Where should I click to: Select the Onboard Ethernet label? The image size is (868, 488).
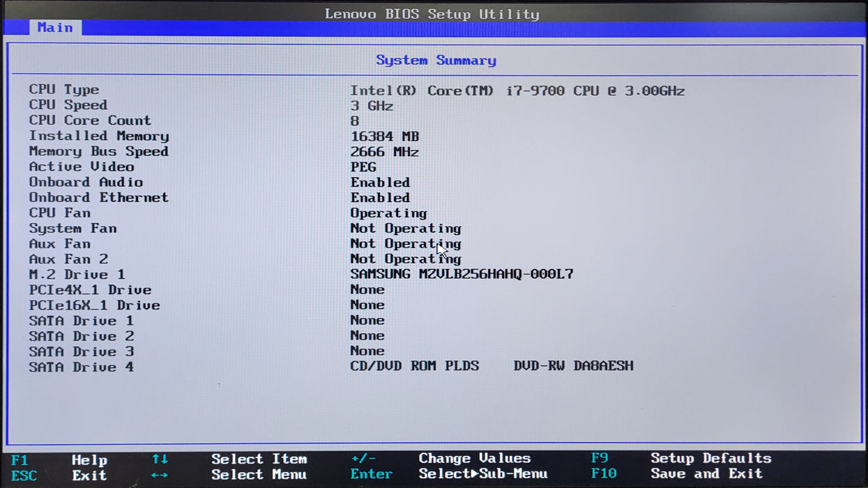point(99,197)
